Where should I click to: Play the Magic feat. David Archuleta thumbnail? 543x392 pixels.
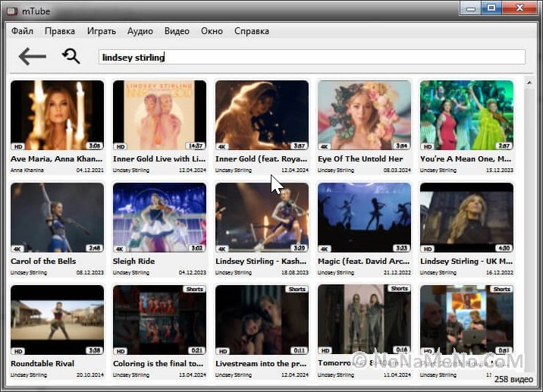tap(364, 217)
